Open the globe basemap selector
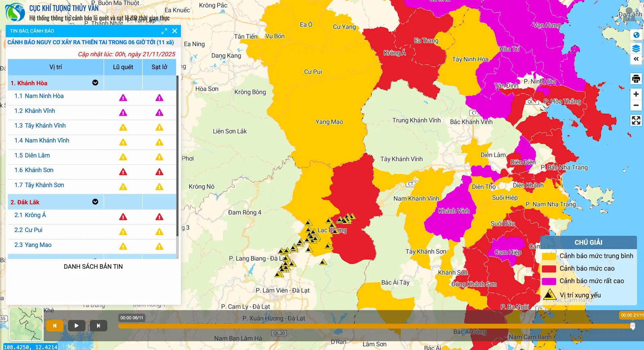 [636, 35]
